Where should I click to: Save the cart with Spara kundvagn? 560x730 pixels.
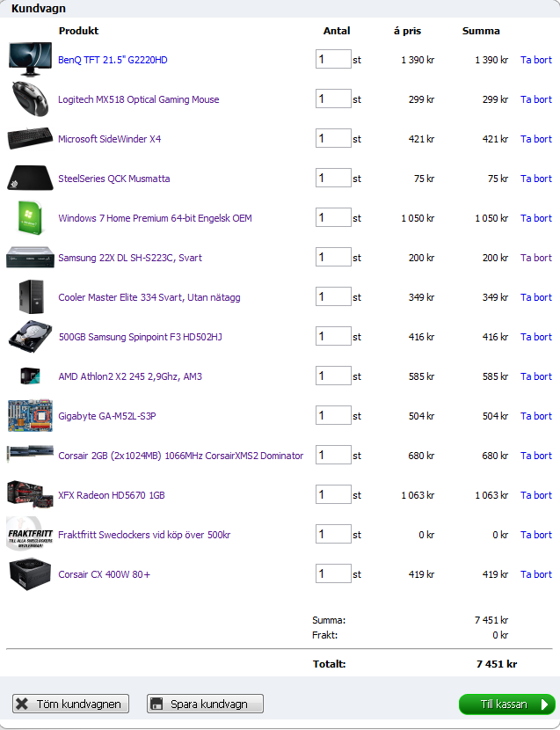tap(206, 704)
